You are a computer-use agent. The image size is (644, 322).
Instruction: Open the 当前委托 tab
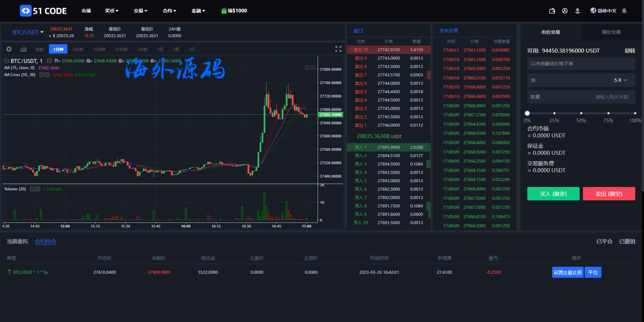[x=17, y=242]
